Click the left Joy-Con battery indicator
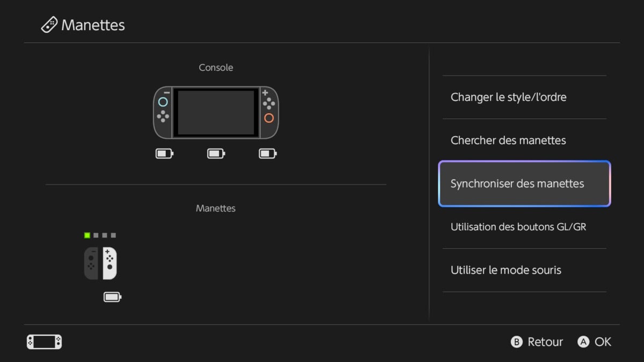The width and height of the screenshot is (644, 362). click(x=164, y=154)
